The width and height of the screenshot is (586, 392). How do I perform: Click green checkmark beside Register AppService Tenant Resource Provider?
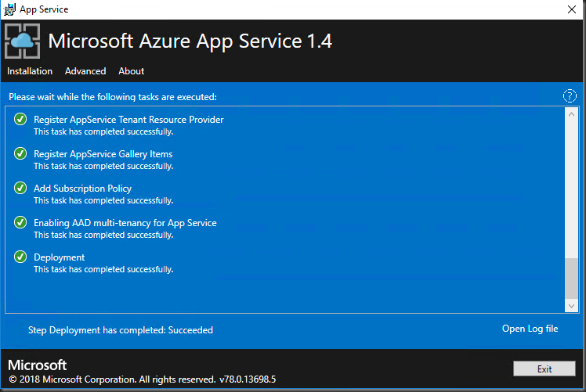click(x=20, y=120)
